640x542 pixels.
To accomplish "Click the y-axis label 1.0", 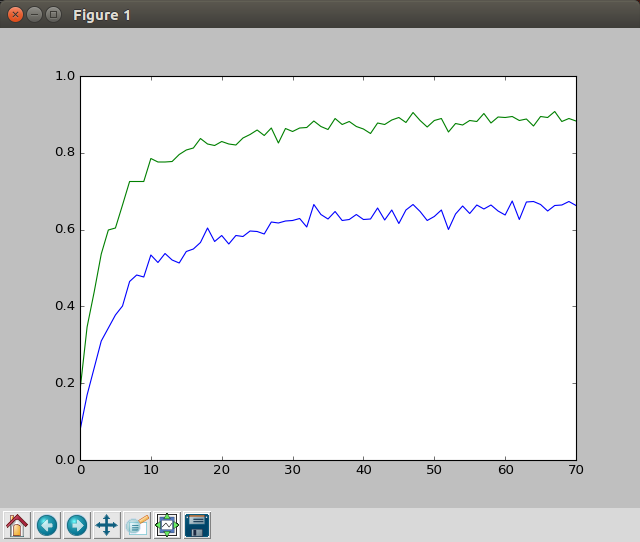I will pos(65,76).
